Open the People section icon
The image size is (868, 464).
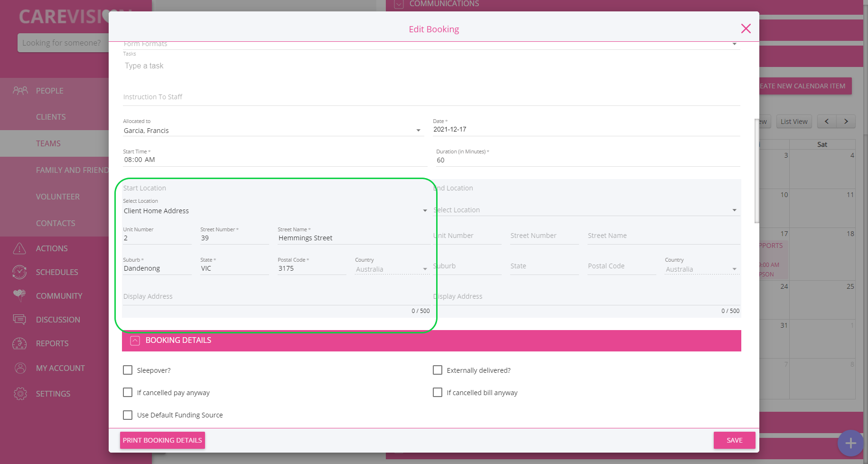[x=20, y=90]
